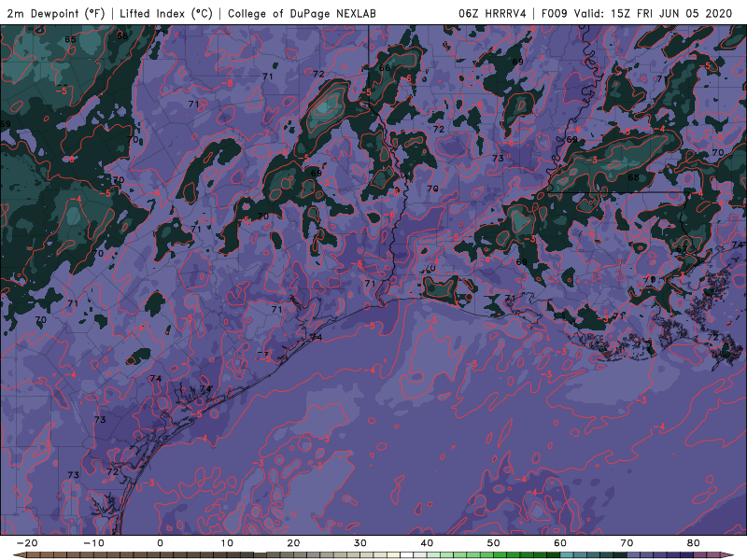
Task: Click the 40 label on the color scale
Action: pos(427,543)
